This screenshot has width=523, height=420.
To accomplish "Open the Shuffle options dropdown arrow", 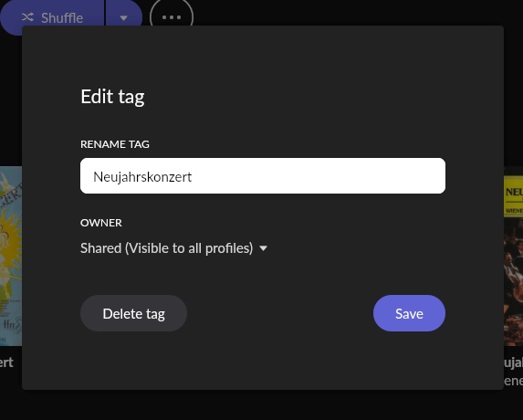I will [124, 16].
